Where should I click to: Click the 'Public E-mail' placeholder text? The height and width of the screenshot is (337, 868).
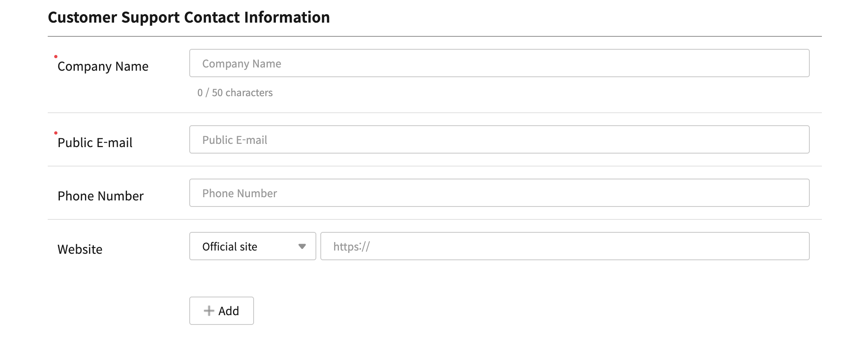[x=235, y=140]
